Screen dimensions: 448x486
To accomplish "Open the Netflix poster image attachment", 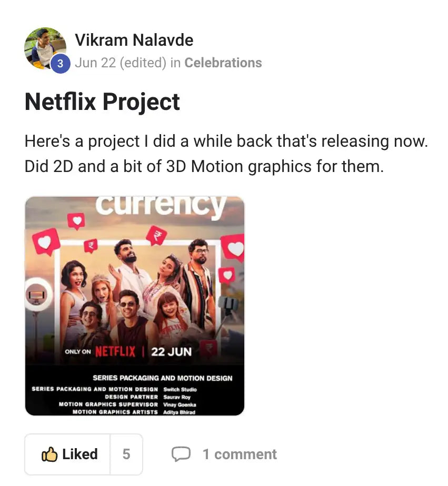I will tap(135, 306).
